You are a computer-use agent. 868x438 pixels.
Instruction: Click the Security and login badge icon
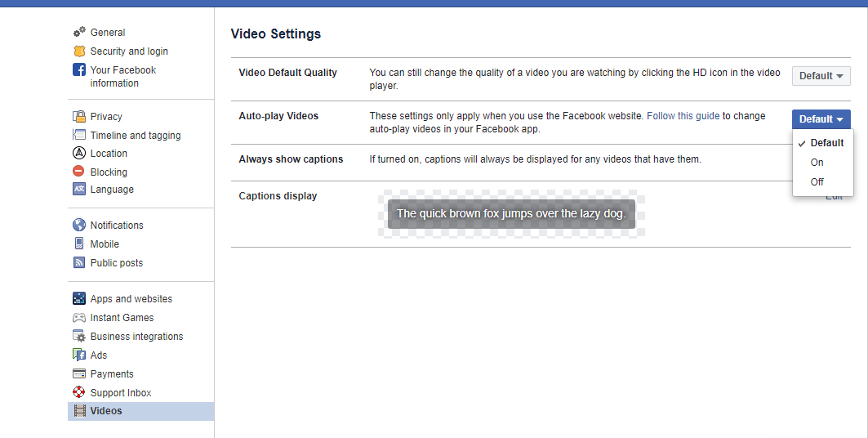click(79, 51)
